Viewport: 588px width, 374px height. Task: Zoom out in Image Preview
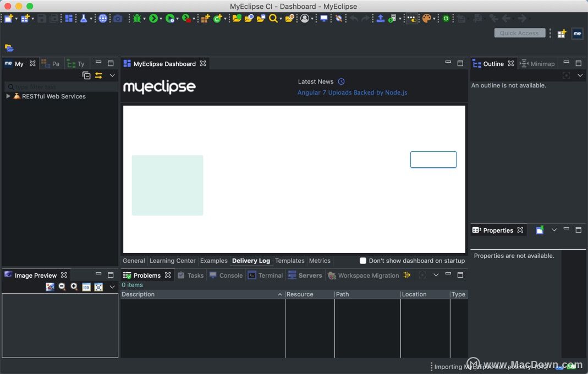[x=62, y=287]
